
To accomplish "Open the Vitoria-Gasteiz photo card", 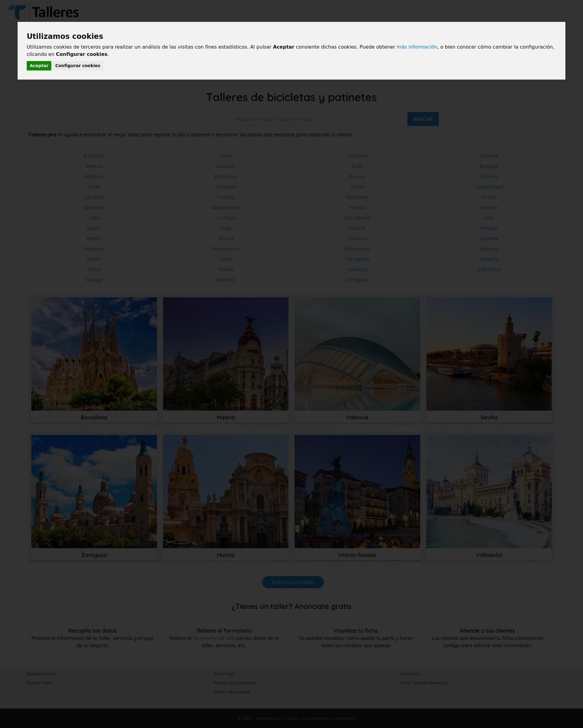I will (x=357, y=498).
